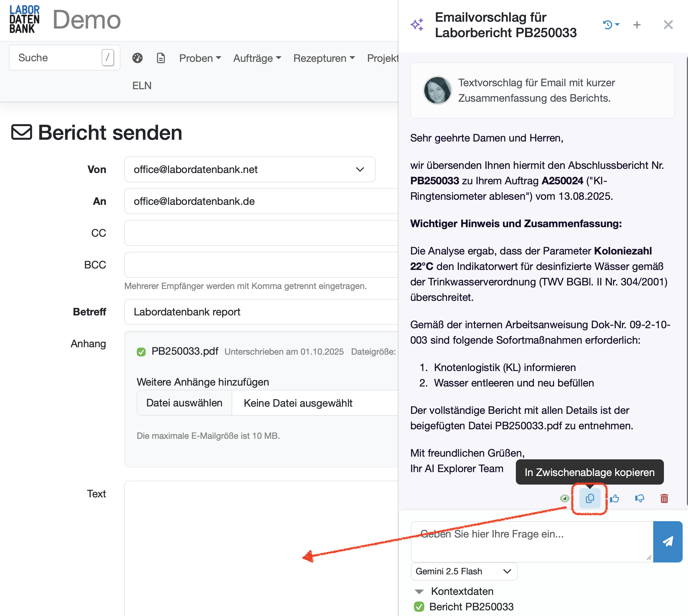
Task: Start new chat with plus icon
Action: [637, 25]
